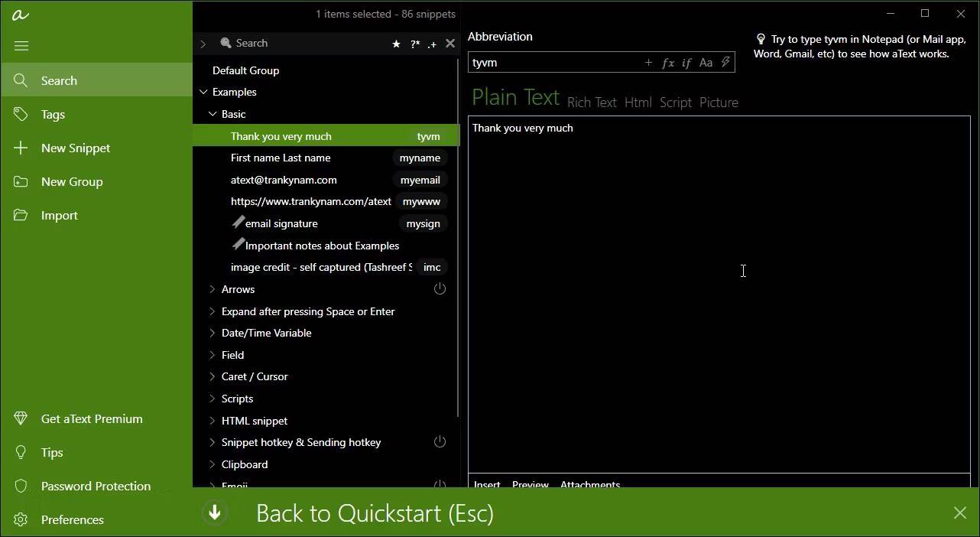Expand the Date/Time Variable group
980x537 pixels.
213,333
